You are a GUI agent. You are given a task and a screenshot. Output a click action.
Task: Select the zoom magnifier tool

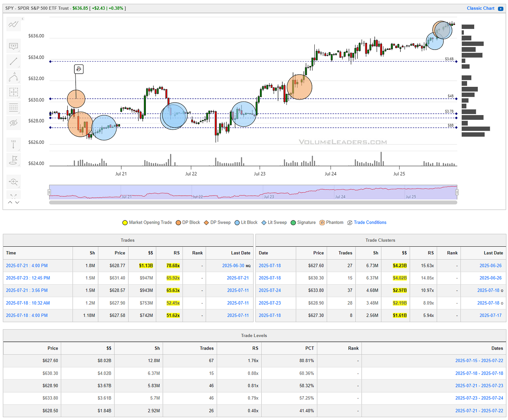[x=14, y=181]
